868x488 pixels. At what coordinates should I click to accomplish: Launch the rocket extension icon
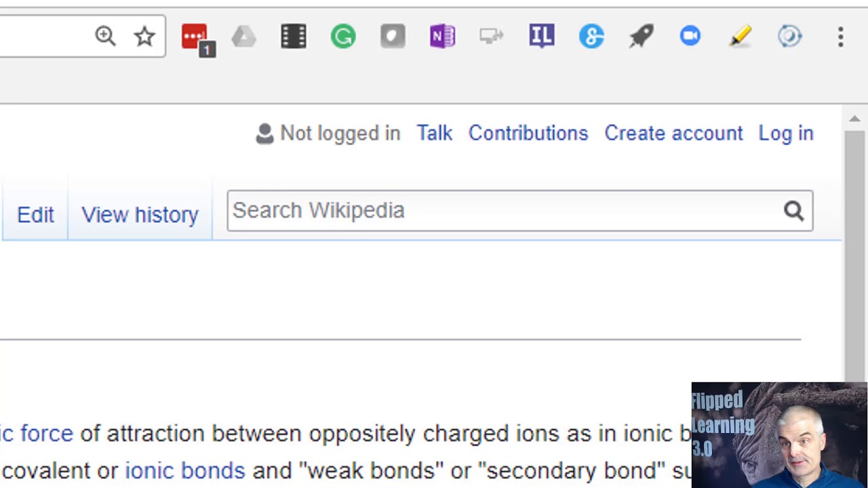click(x=641, y=37)
